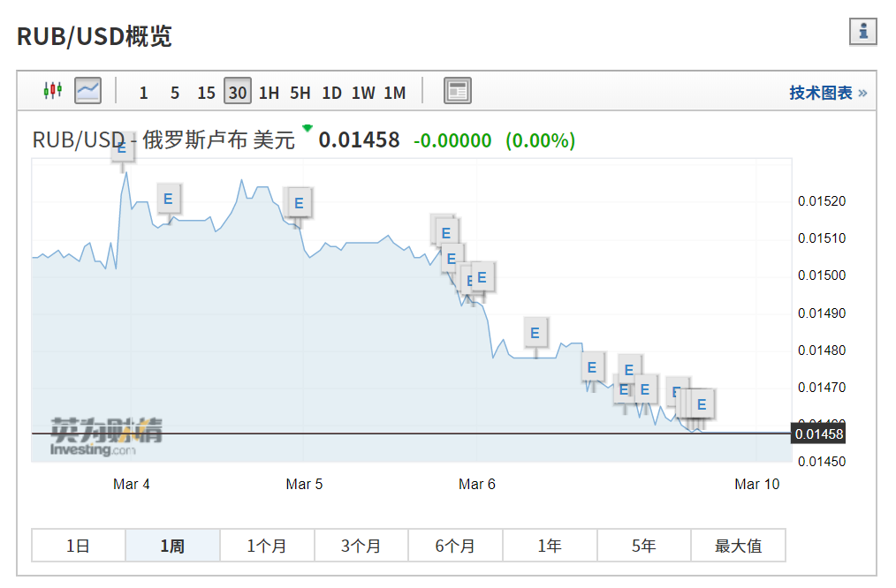Switch to candlestick chart view
This screenshot has height=588, width=896.
point(52,90)
